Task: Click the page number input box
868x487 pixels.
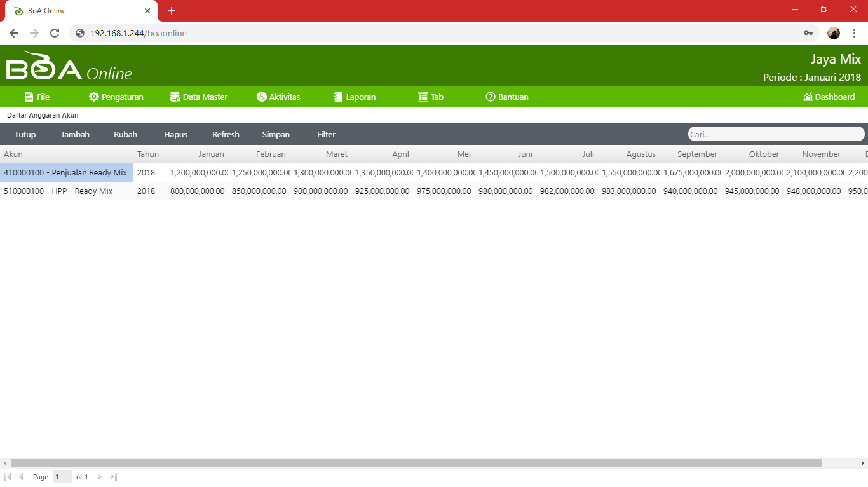Action: point(62,477)
